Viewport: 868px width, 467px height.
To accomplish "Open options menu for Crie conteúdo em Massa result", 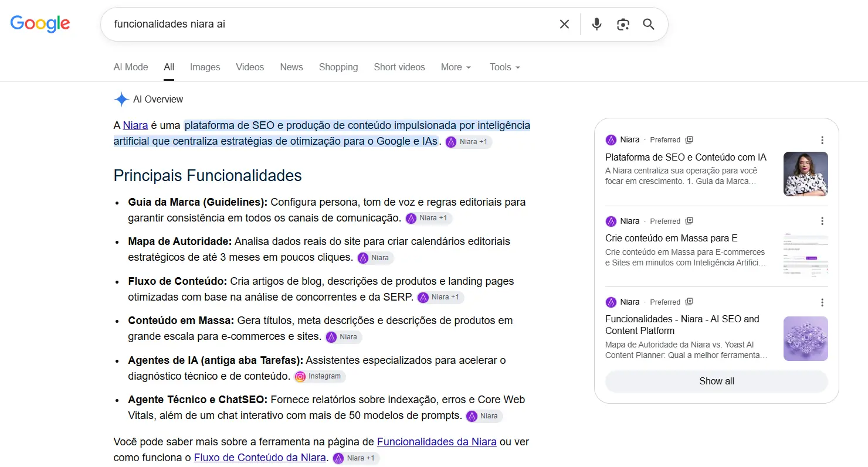I will (x=822, y=221).
